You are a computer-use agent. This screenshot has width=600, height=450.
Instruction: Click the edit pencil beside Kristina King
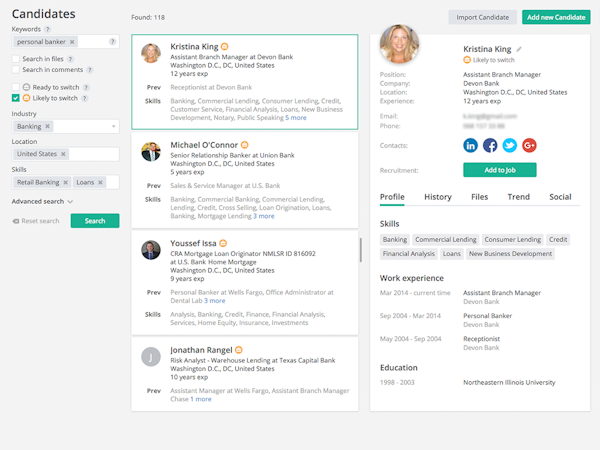[x=519, y=49]
